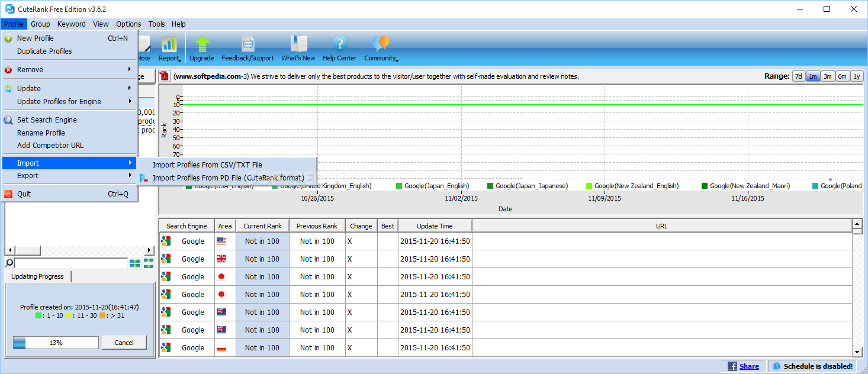Click the move-up arrows icon beside search box
Viewport: 868px width, 374px height.
point(149,263)
